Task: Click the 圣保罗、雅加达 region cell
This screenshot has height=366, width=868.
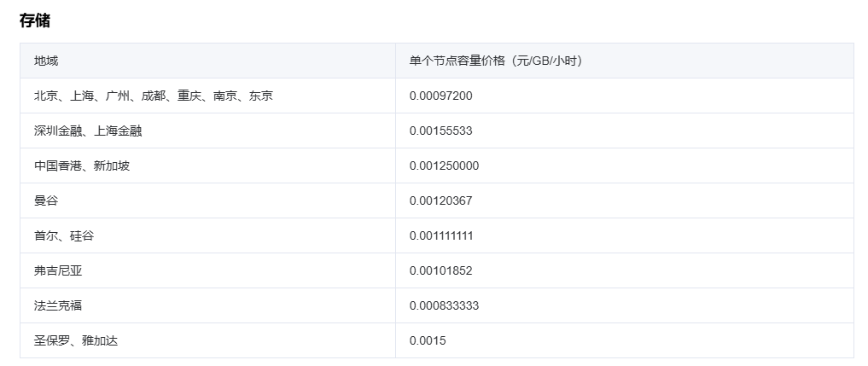Action: (76, 340)
